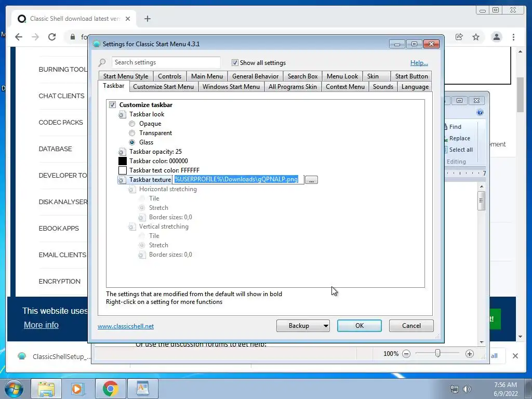The width and height of the screenshot is (532, 399).
Task: Switch to the Start Menu Style tab
Action: click(126, 76)
